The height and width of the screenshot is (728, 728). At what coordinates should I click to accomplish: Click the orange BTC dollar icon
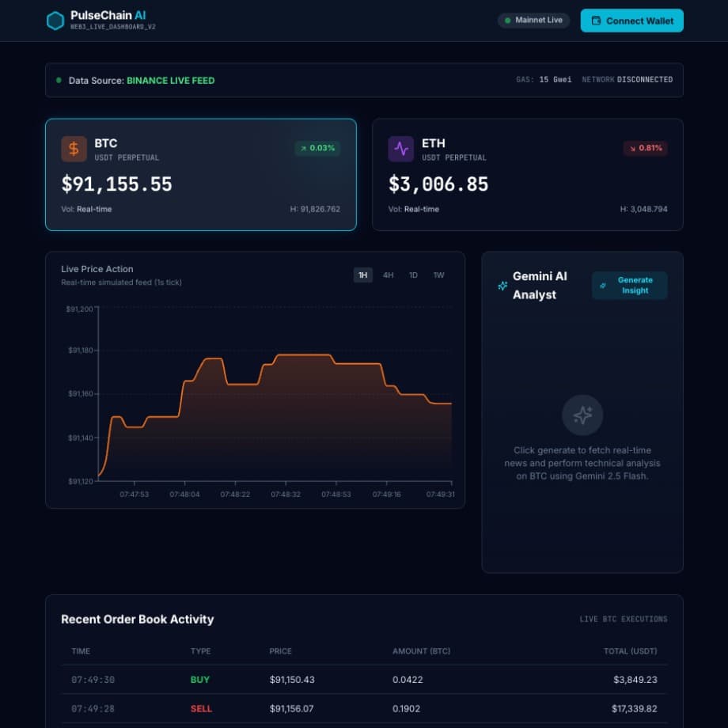pos(74,149)
